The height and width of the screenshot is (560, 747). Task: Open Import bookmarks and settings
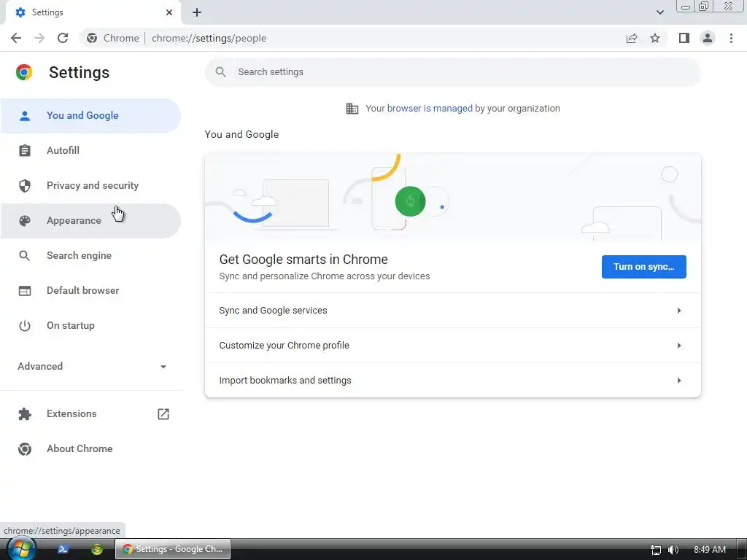(452, 381)
